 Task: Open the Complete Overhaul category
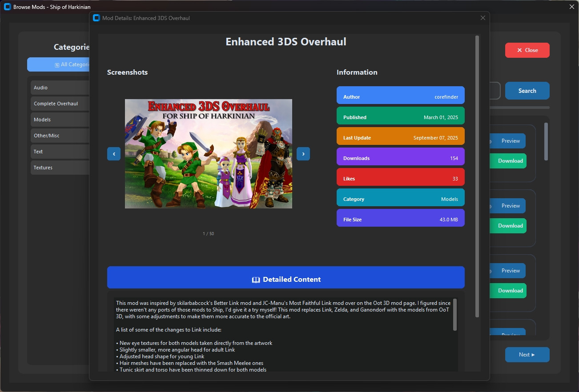click(60, 103)
